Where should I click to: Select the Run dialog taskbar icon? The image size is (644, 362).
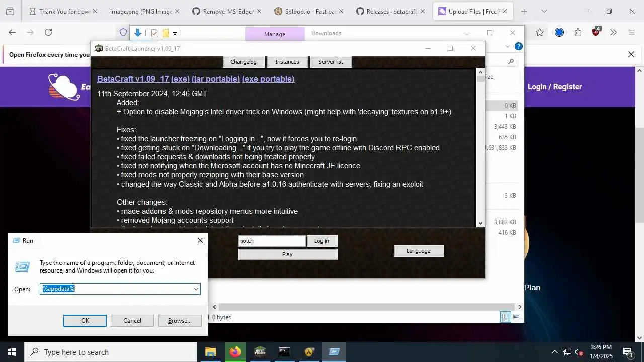click(334, 352)
